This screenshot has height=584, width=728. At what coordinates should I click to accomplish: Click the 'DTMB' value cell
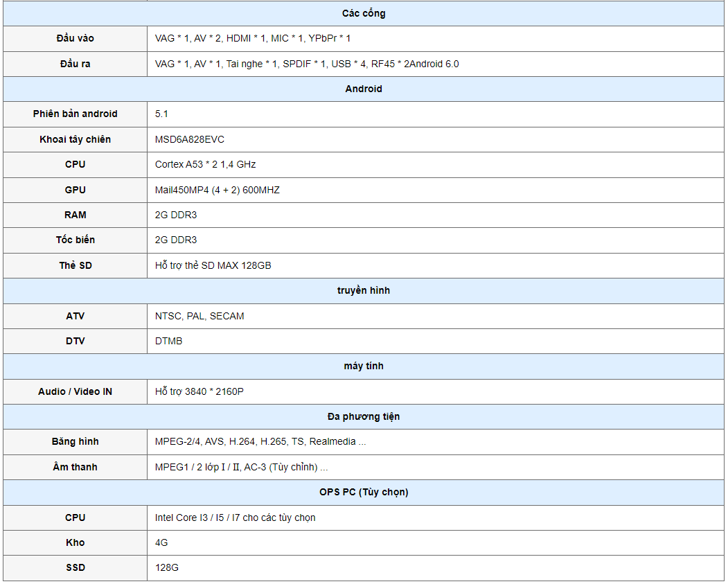[169, 341]
